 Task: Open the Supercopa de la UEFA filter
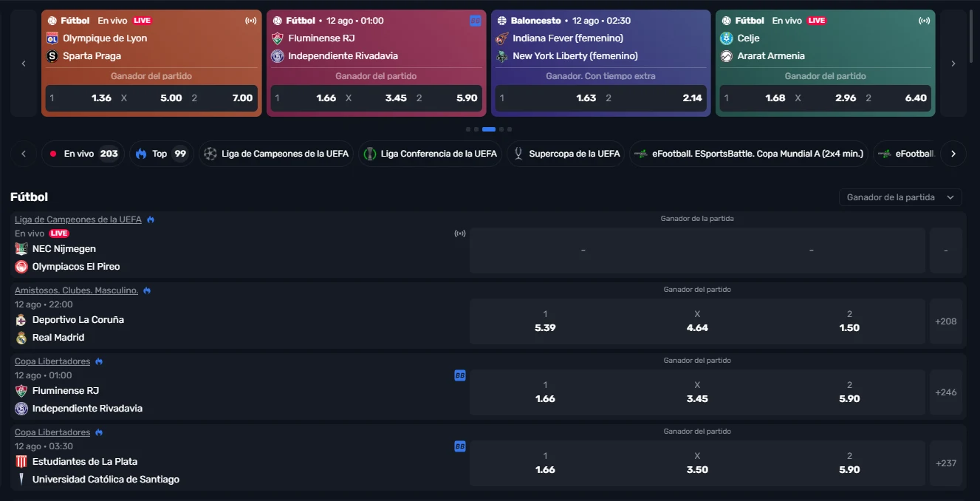(x=566, y=154)
